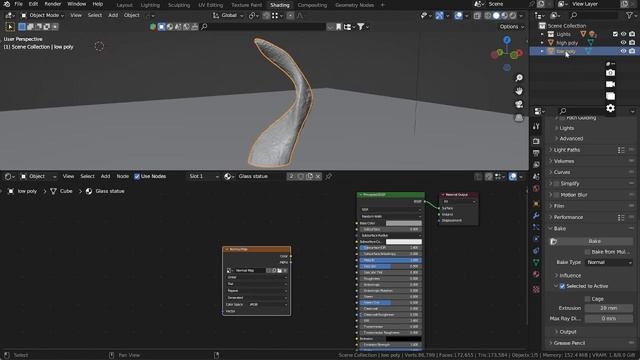Open the viewport Add menu
640x360 pixels.
coord(113,16)
